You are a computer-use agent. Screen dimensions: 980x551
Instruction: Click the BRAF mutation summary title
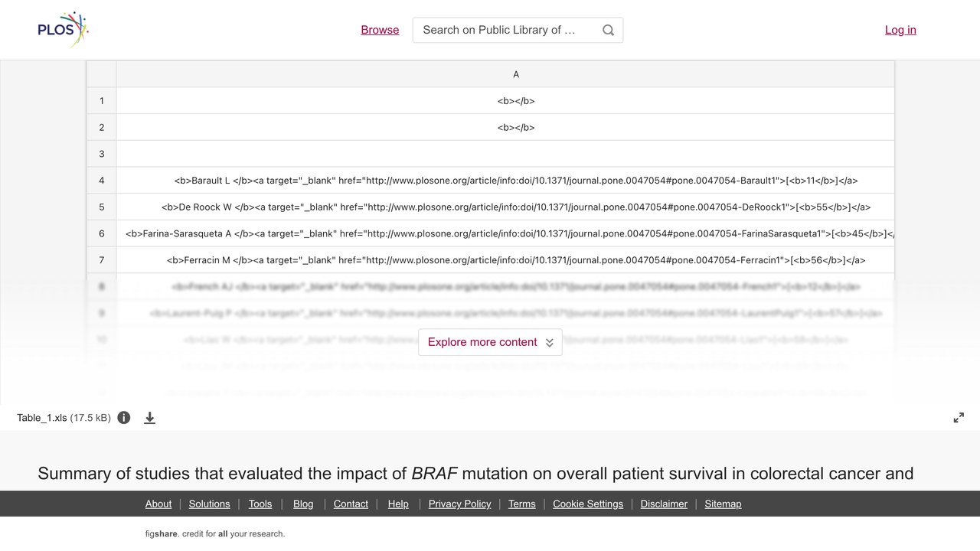(475, 474)
